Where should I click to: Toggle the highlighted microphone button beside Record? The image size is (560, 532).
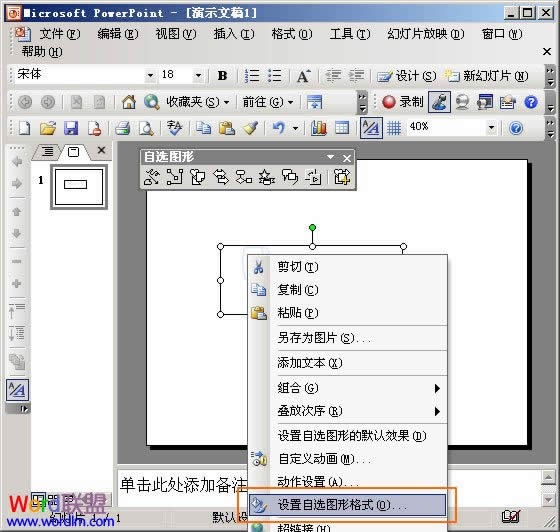pyautogui.click(x=439, y=102)
